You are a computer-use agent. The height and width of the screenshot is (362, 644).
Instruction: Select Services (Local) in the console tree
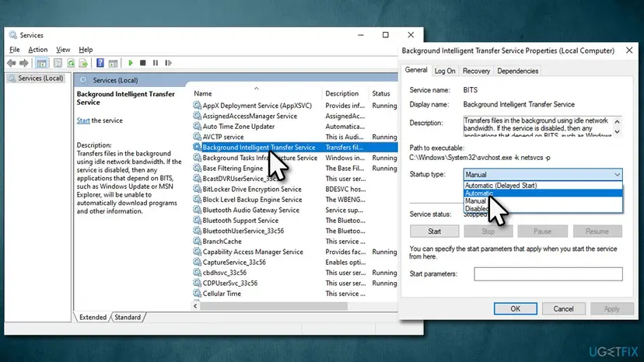36,78
